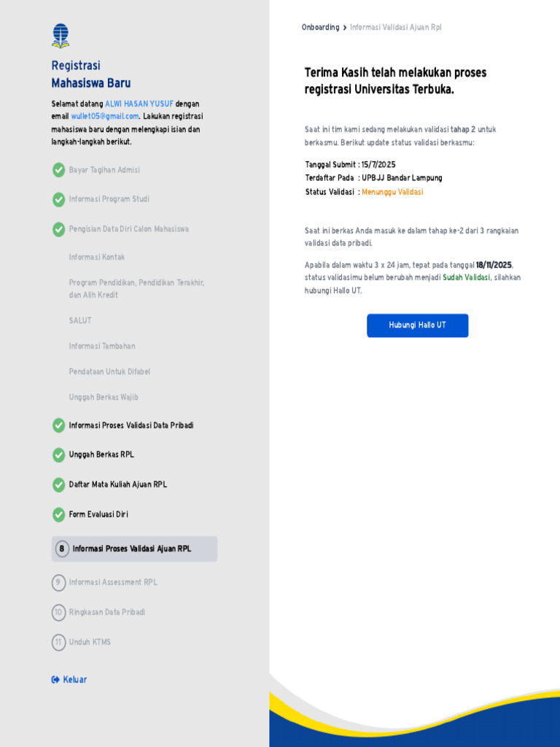This screenshot has height=747, width=560.
Task: Open the SALUT sub-step
Action: click(80, 321)
